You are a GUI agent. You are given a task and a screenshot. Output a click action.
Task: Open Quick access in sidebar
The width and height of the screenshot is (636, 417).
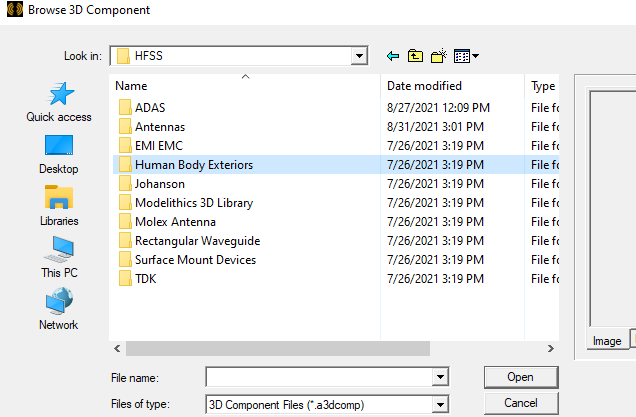(x=59, y=102)
